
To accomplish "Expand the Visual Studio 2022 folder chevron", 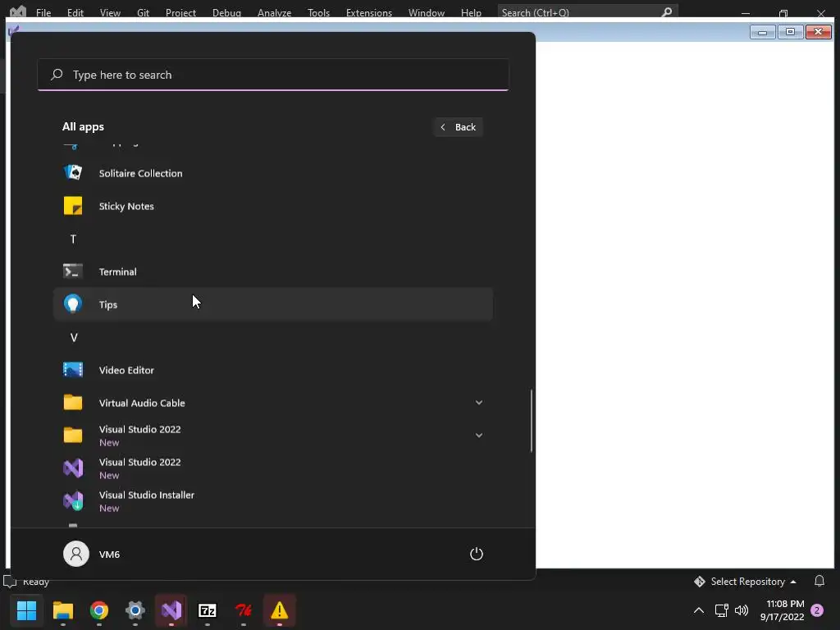I will tap(479, 435).
